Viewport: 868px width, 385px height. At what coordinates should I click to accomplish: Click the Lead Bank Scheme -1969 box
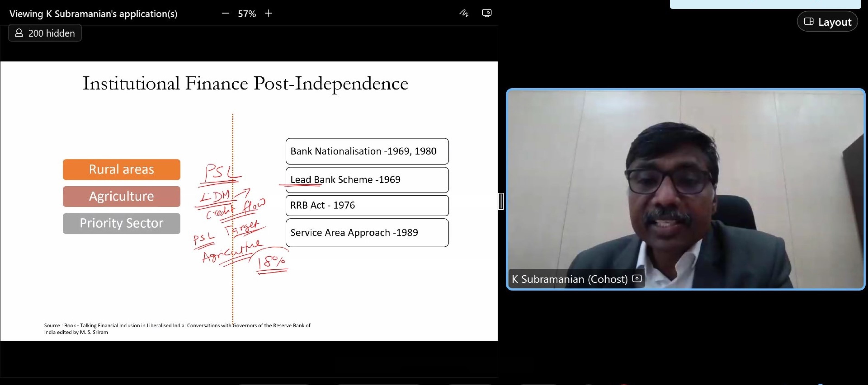point(367,180)
